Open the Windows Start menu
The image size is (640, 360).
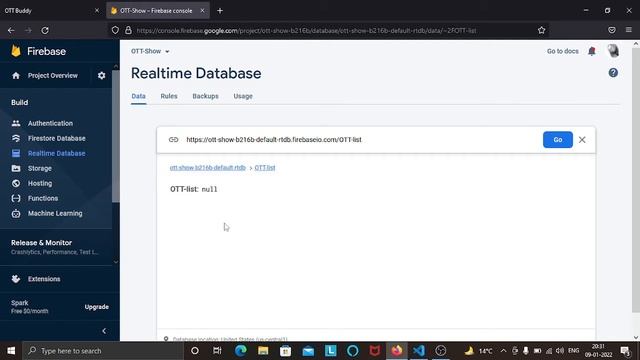(11, 351)
